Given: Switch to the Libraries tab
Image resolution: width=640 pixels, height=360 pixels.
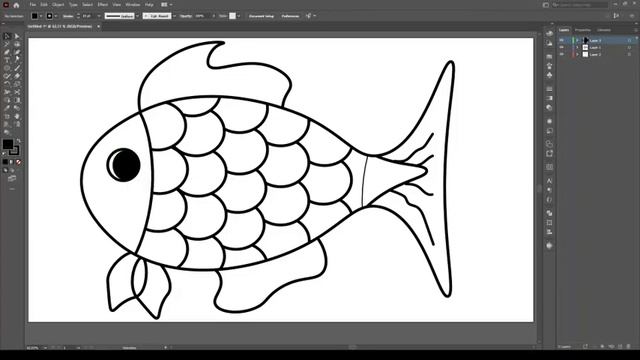Looking at the screenshot, I should click(604, 30).
